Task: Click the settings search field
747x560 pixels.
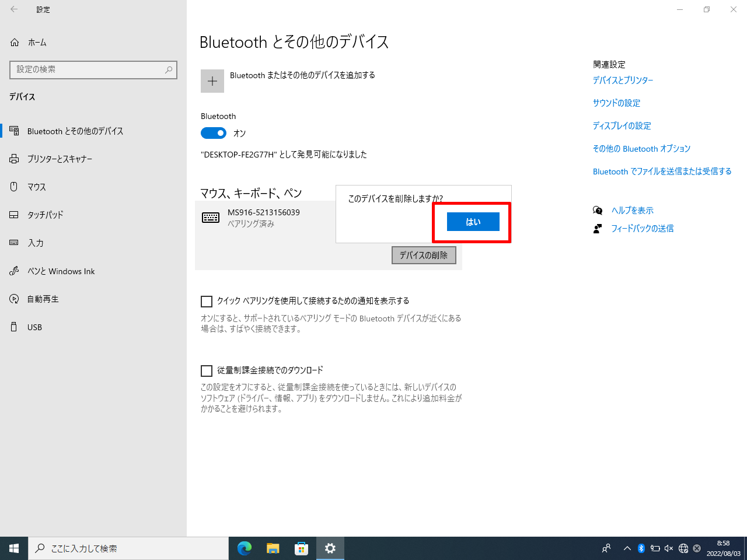Action: (93, 69)
